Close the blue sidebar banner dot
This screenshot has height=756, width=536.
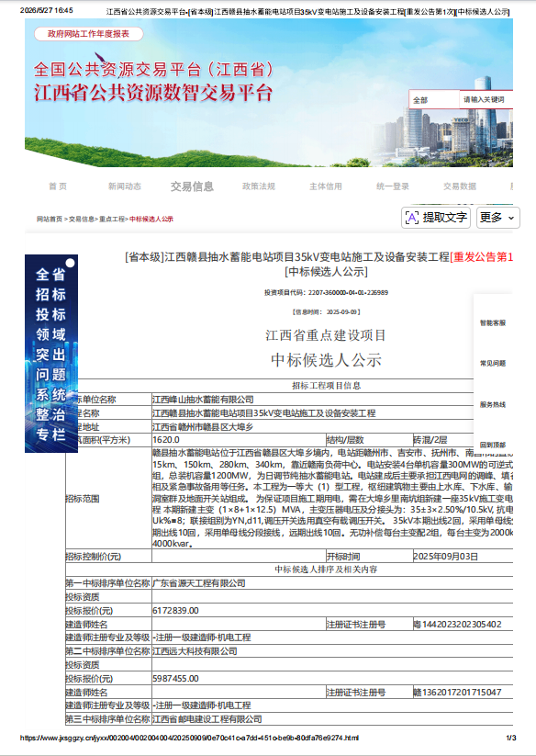71,263
